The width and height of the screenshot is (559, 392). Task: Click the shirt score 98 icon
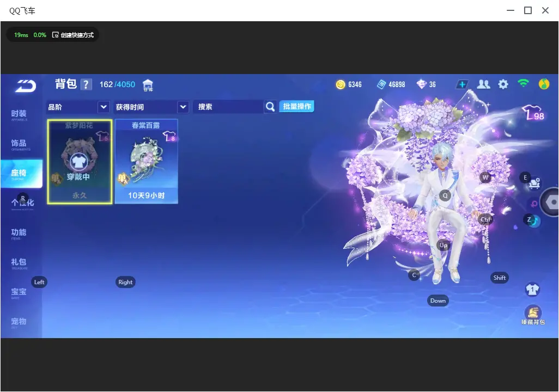[x=533, y=113]
